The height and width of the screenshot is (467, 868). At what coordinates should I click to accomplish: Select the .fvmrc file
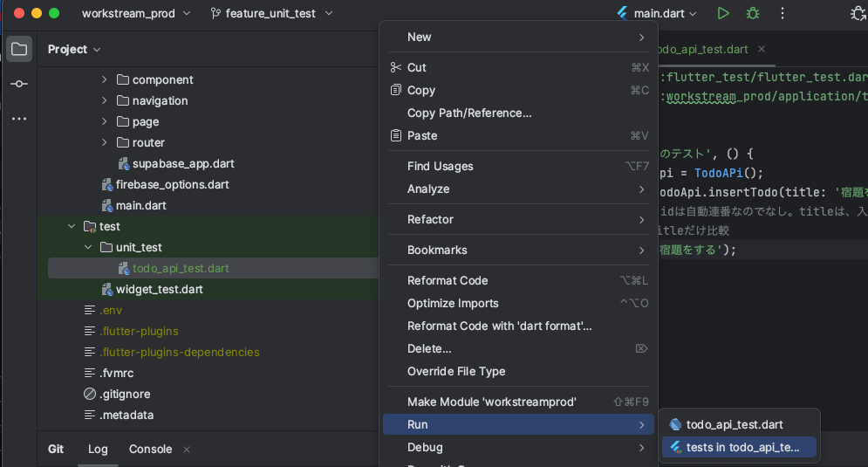[x=116, y=374]
